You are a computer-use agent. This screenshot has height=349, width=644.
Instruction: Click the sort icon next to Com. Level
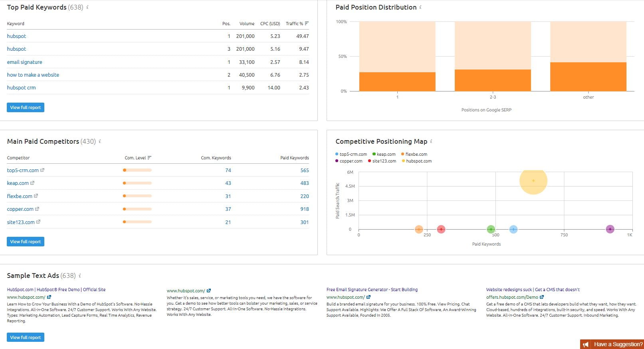[x=149, y=158]
